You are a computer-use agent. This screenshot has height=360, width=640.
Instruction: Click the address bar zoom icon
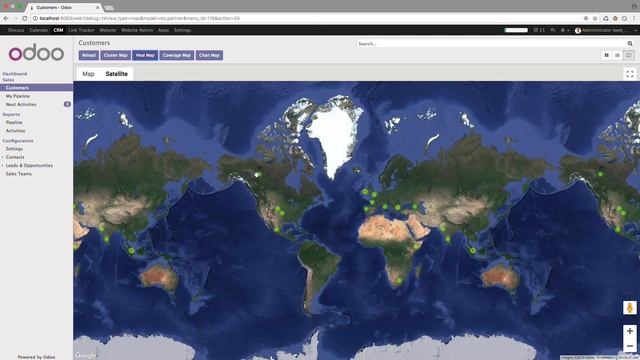coord(586,18)
